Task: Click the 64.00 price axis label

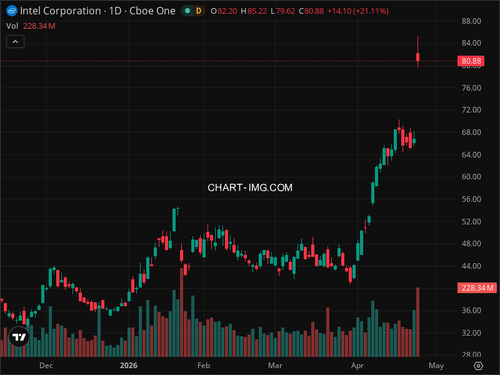Action: pos(471,155)
